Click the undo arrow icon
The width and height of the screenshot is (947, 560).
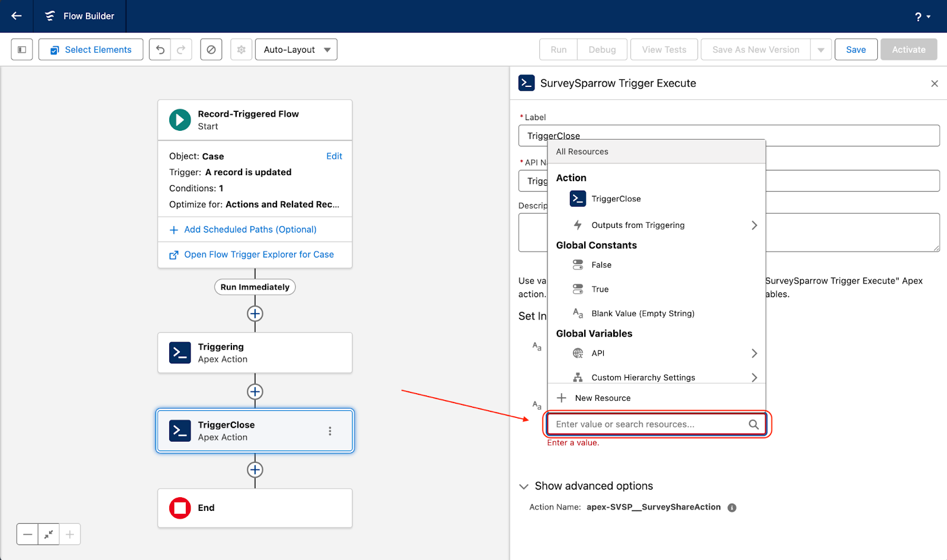click(160, 50)
